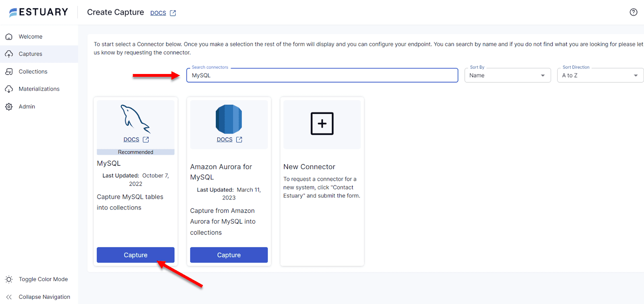Focus the Search connectors input field
The image size is (644, 304).
[x=322, y=75]
